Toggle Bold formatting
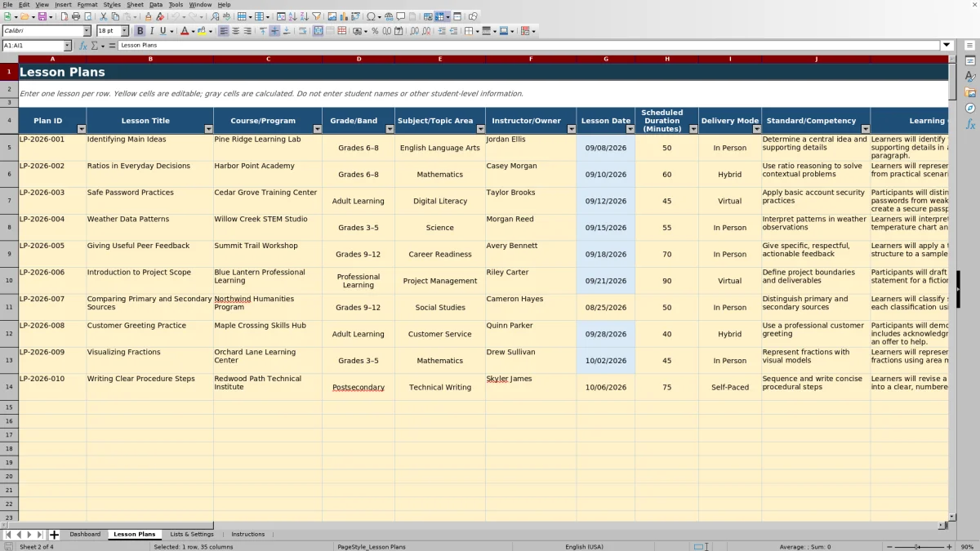 (x=140, y=31)
